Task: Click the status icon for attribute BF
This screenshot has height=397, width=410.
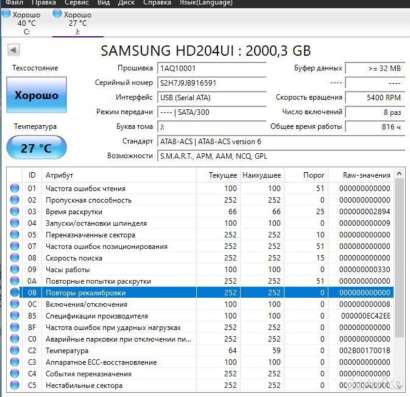Action: 14,327
